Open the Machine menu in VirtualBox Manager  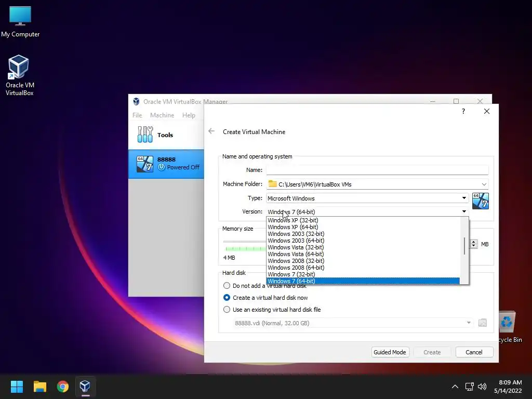(x=162, y=115)
